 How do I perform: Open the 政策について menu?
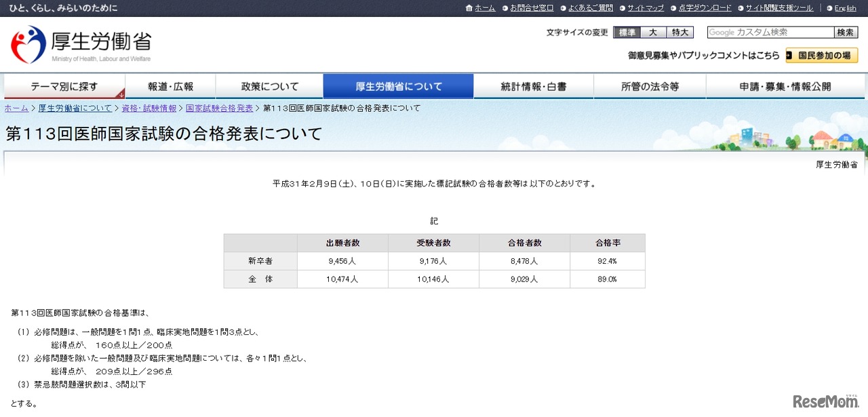[x=270, y=86]
